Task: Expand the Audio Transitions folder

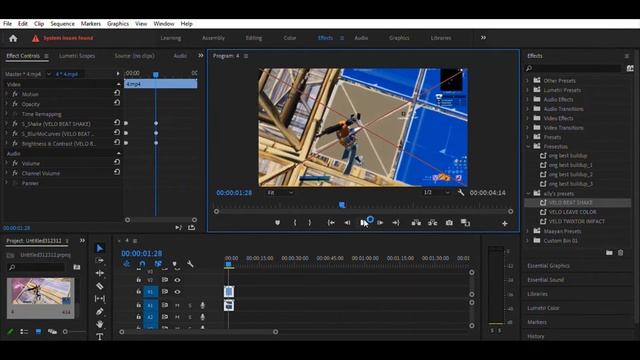Action: pyautogui.click(x=528, y=109)
